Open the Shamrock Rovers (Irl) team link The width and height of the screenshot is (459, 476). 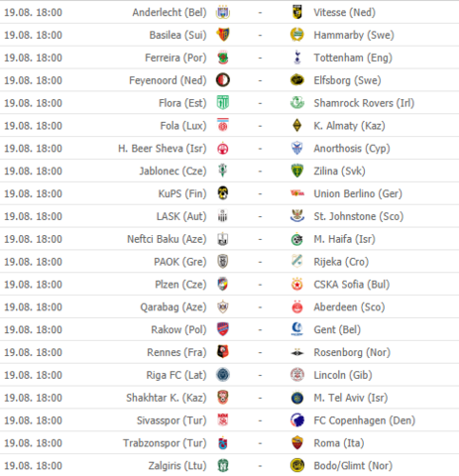(x=364, y=103)
